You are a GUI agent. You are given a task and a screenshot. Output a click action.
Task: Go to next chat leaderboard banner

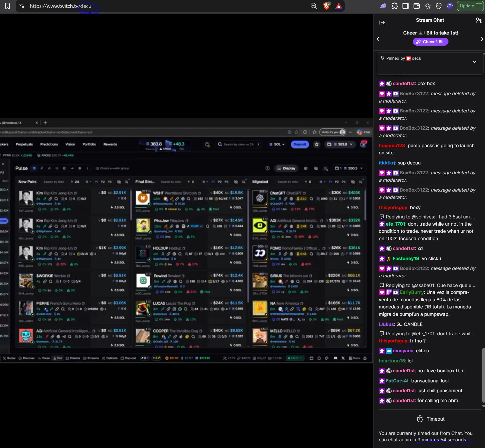[x=482, y=39]
